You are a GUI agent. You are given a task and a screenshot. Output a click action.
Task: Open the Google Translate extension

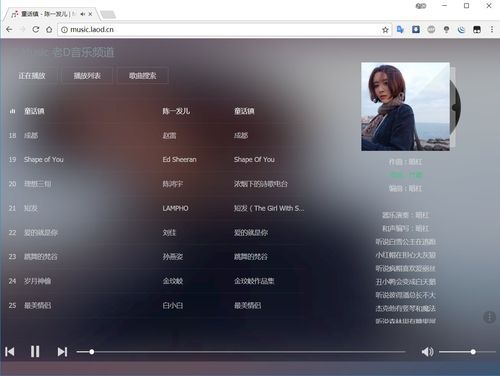tap(400, 29)
